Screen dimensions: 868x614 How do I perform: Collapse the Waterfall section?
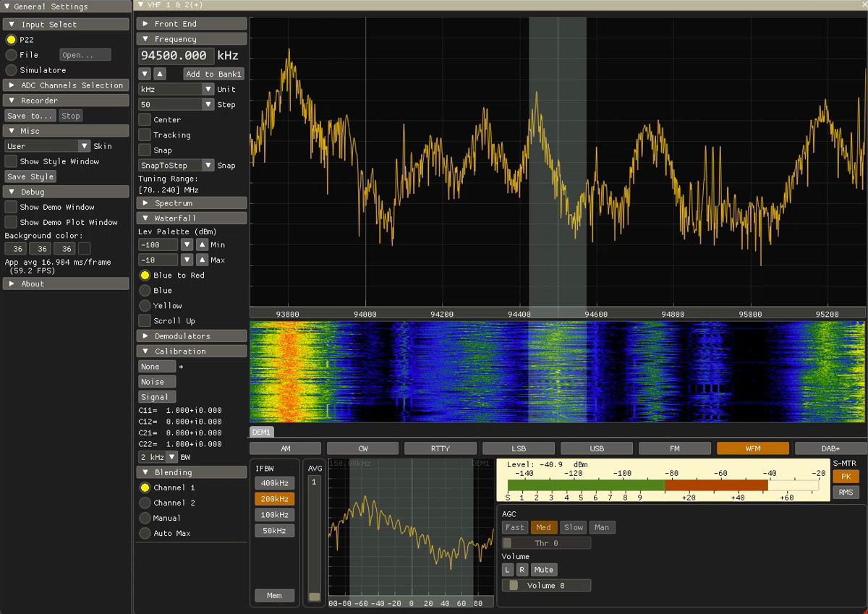point(192,218)
